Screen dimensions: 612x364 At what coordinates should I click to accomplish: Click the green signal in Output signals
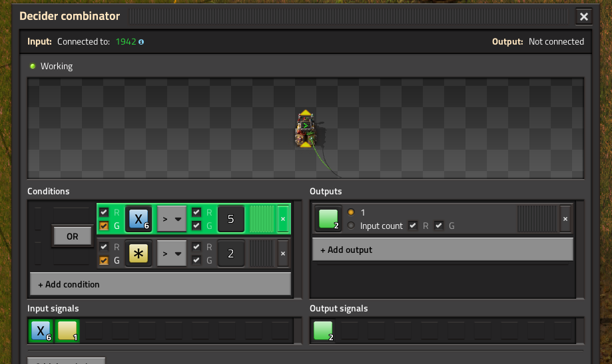coord(323,331)
